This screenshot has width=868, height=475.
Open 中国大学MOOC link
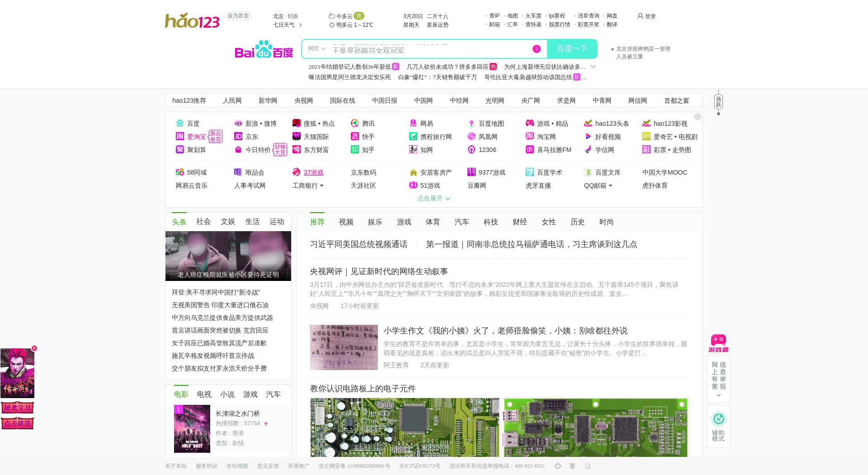pos(665,172)
